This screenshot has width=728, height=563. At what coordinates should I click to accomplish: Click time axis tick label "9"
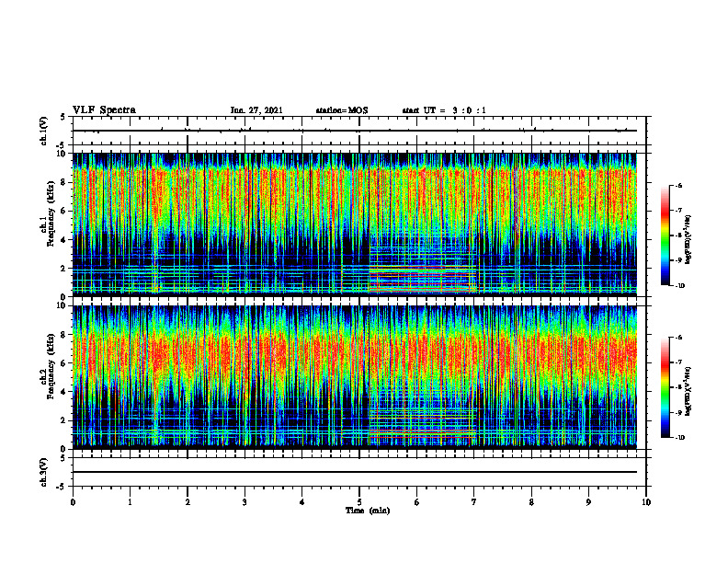588,502
